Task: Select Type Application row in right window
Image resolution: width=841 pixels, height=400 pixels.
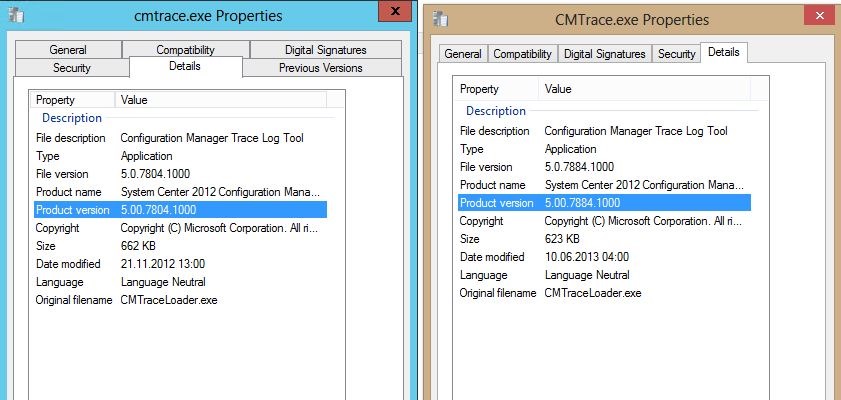Action: [x=604, y=149]
